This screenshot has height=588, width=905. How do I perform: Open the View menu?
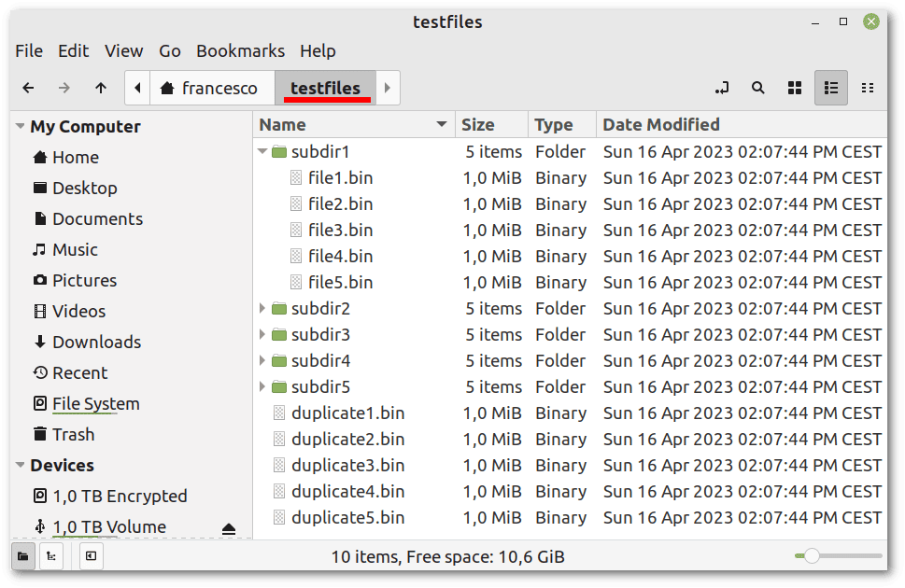(123, 50)
